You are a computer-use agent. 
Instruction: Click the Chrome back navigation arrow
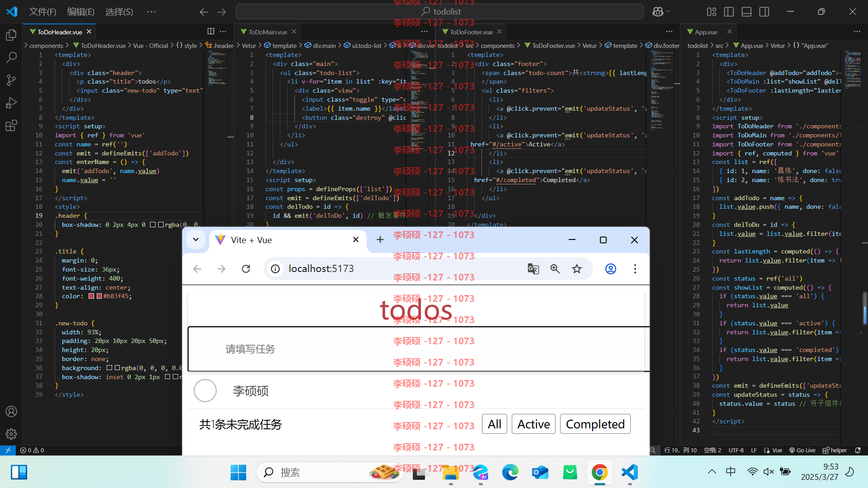click(x=197, y=269)
